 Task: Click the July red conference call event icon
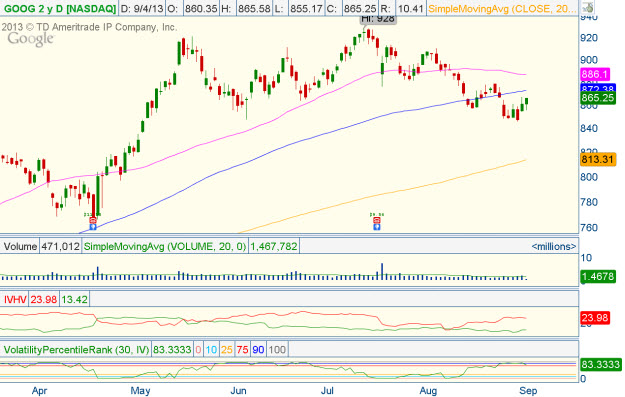point(377,220)
